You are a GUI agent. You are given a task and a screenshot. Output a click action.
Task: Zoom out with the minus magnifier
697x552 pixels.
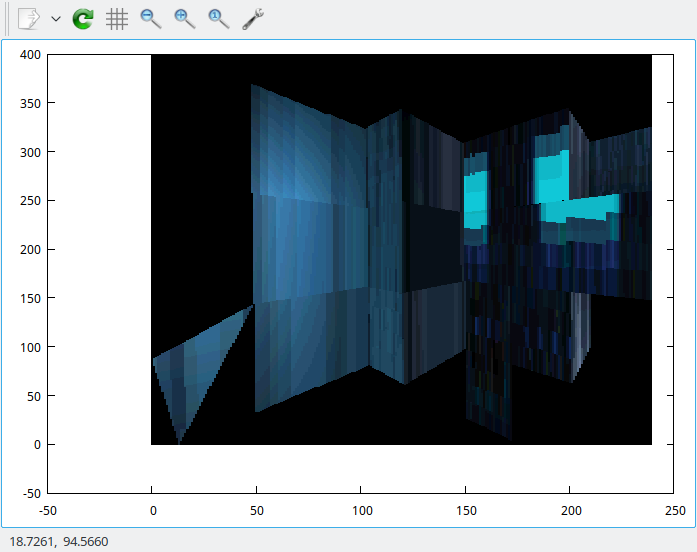151,19
